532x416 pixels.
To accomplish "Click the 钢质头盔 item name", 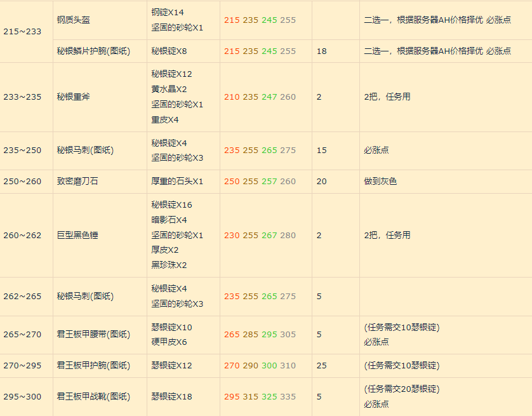I will 74,20.
